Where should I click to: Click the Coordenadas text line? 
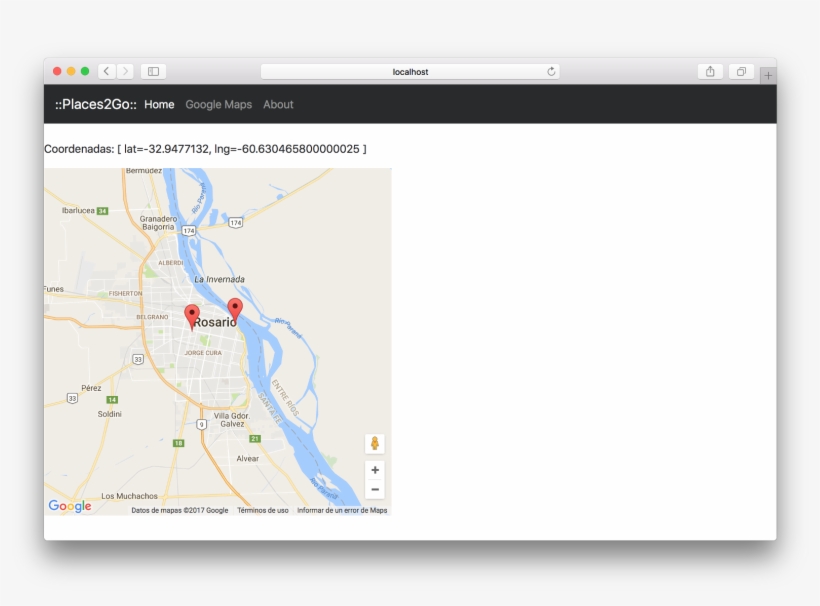(x=205, y=149)
